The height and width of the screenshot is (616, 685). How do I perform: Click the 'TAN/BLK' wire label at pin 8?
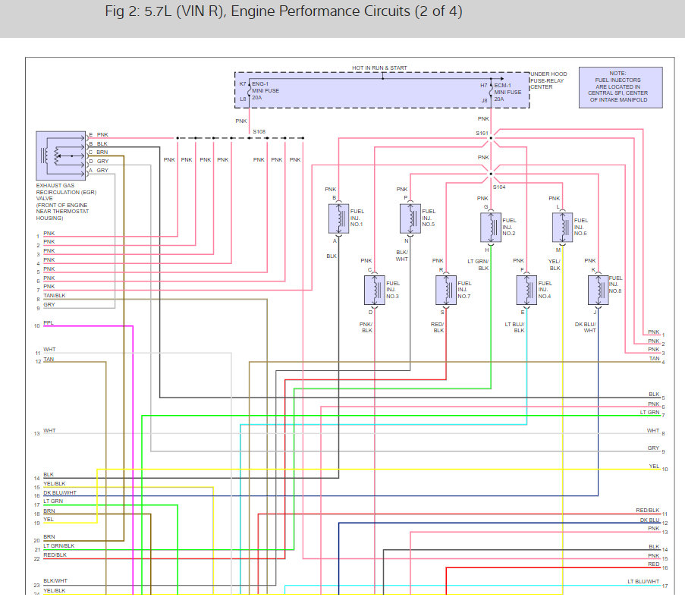tap(54, 295)
